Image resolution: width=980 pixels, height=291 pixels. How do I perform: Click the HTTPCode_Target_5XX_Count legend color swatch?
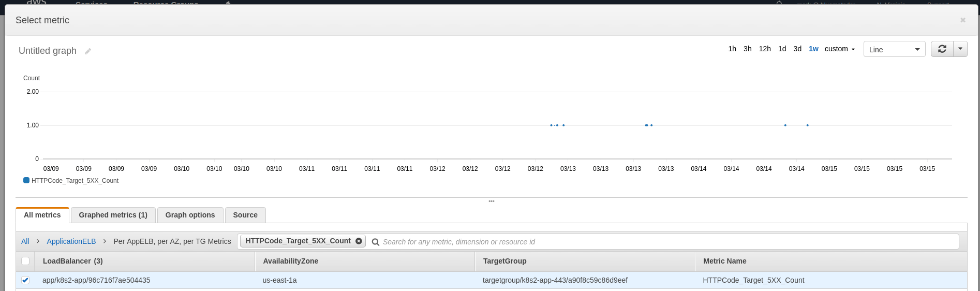[26, 180]
